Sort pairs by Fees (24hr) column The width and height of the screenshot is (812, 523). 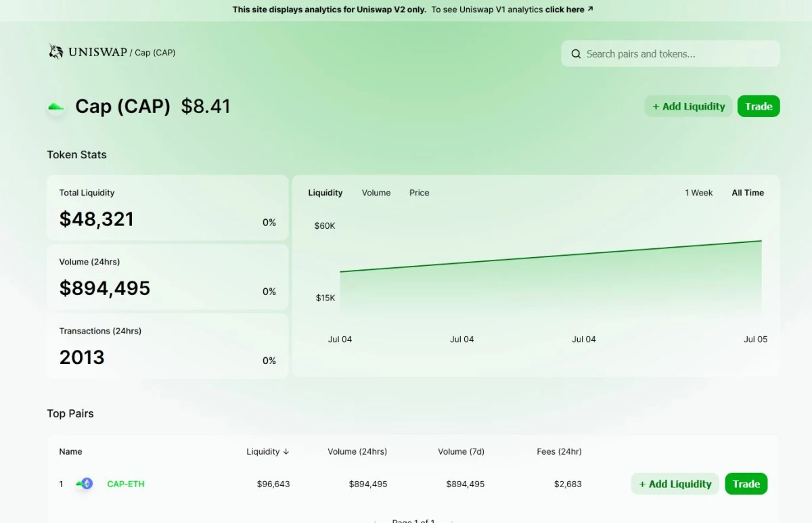click(559, 451)
